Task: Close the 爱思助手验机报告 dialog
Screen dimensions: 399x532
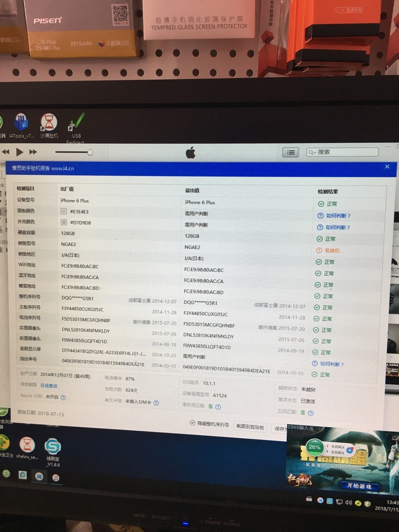Action: (387, 167)
